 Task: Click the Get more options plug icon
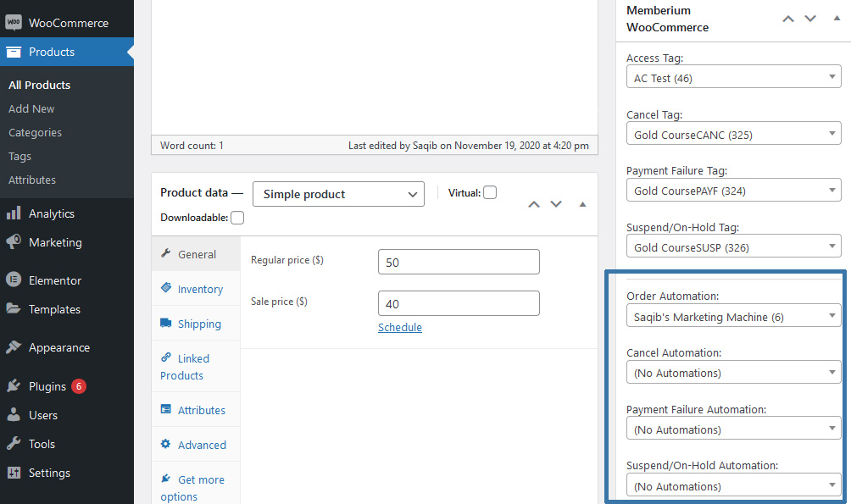(166, 479)
